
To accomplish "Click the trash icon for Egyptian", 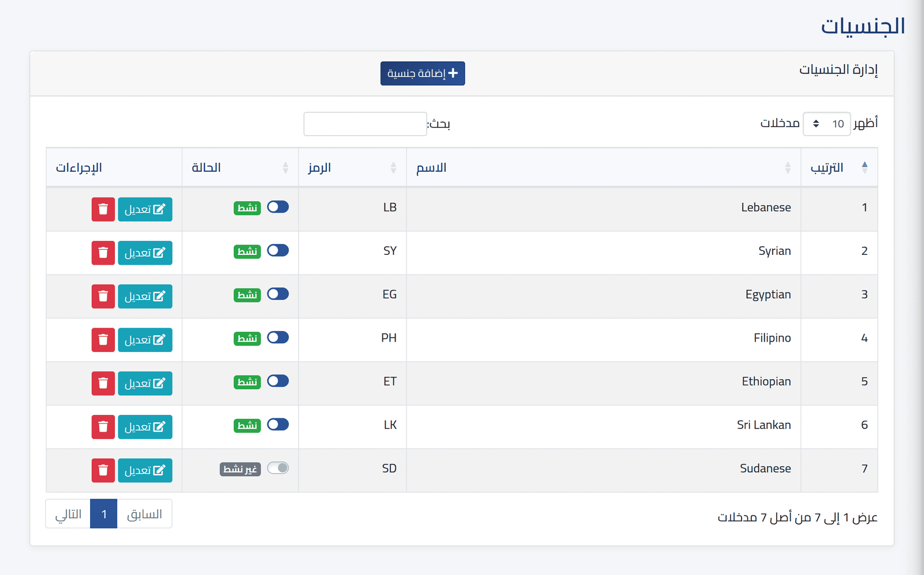I will tap(103, 296).
